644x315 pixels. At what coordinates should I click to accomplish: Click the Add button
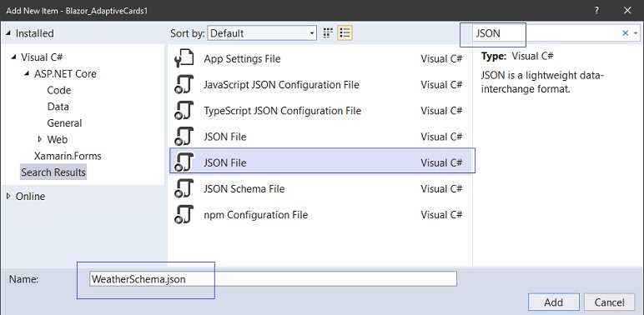554,302
